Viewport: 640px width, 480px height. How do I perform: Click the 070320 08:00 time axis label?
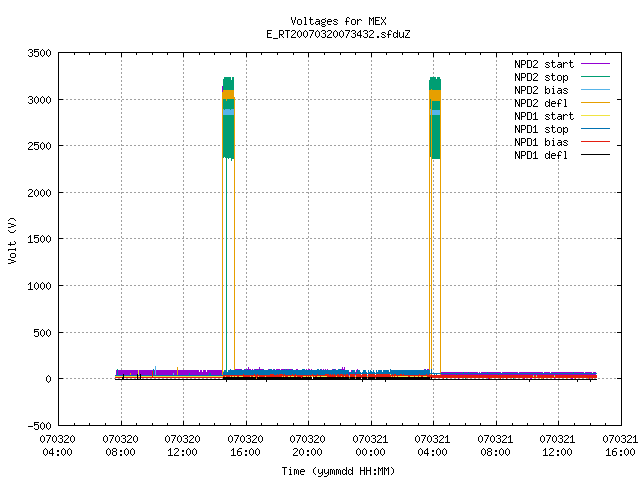pos(120,446)
